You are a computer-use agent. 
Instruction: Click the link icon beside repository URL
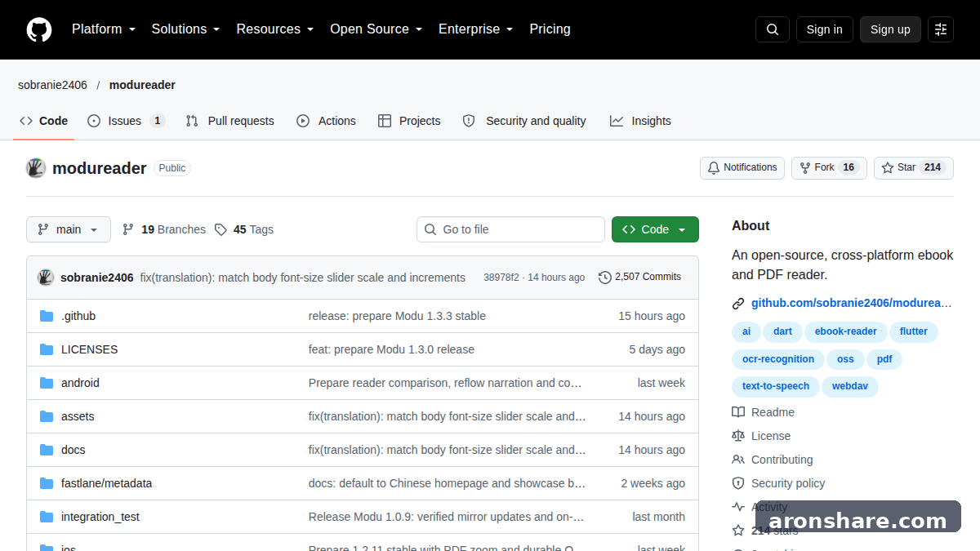(x=738, y=304)
